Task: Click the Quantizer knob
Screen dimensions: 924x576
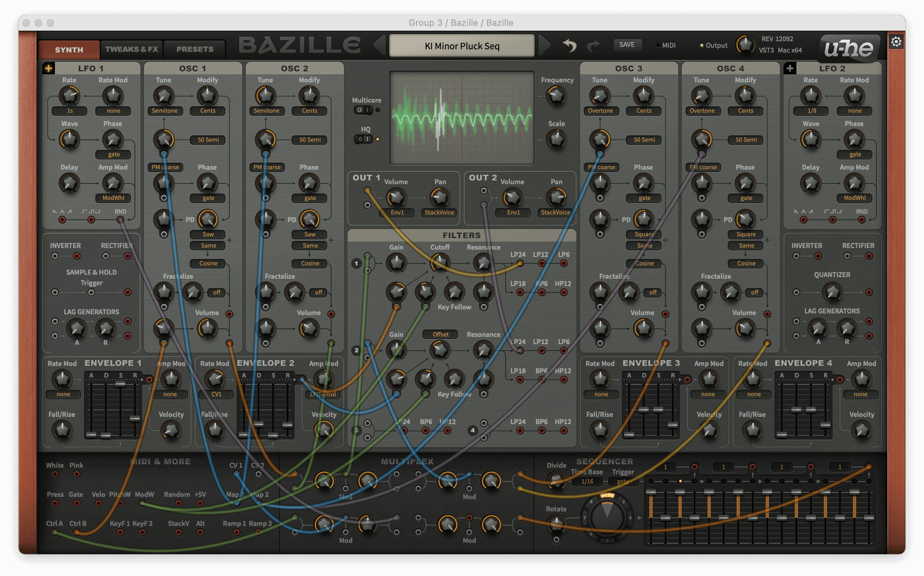Action: [x=832, y=292]
